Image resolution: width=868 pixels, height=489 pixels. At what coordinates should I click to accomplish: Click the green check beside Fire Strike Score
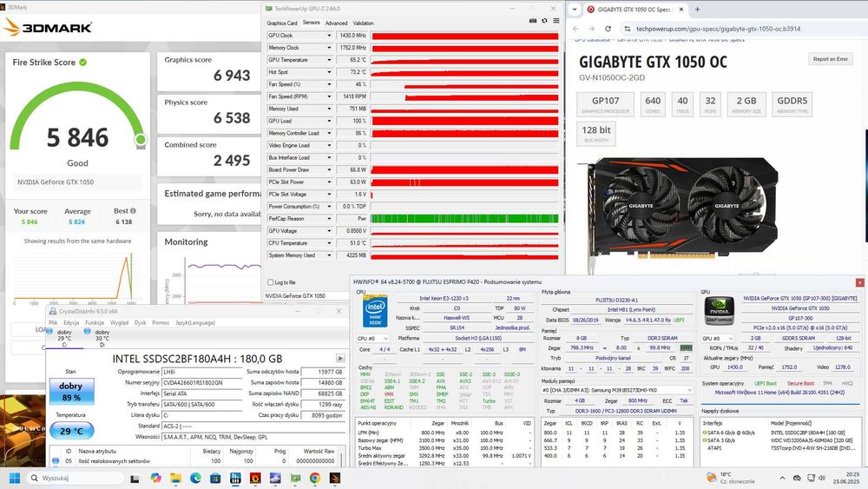[83, 62]
